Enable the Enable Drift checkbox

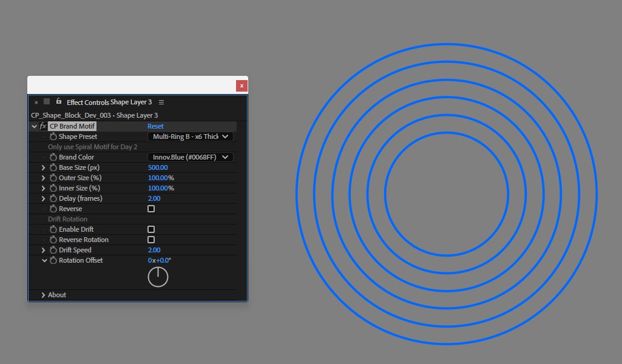point(151,229)
